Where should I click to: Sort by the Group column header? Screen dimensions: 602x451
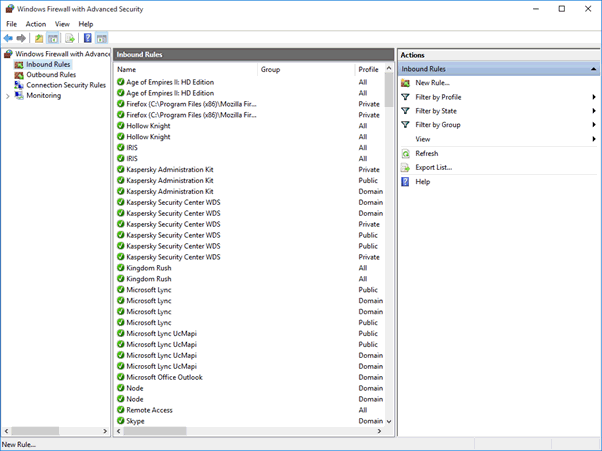tap(306, 69)
